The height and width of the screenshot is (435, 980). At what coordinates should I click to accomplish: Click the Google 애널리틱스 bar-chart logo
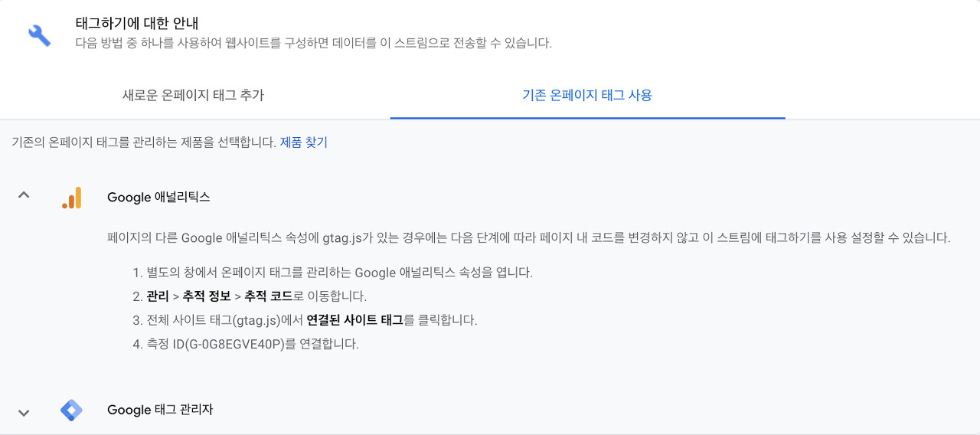tap(71, 198)
